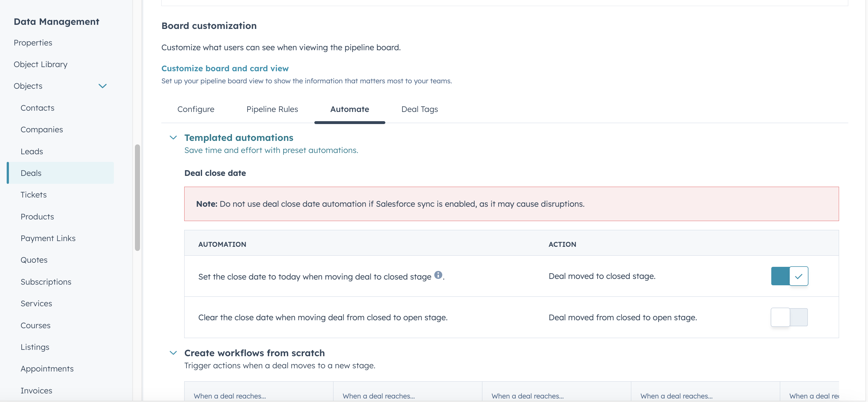The width and height of the screenshot is (868, 402).
Task: Go to Companies object settings
Action: point(41,130)
